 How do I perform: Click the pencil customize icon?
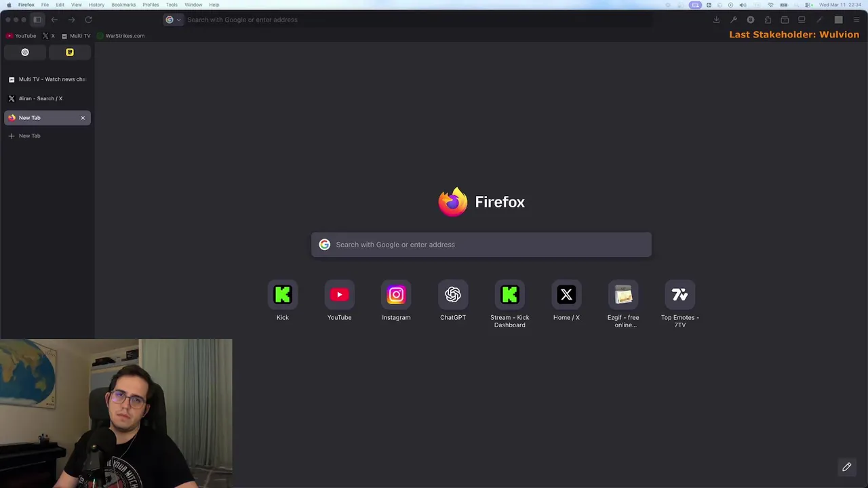tap(847, 467)
